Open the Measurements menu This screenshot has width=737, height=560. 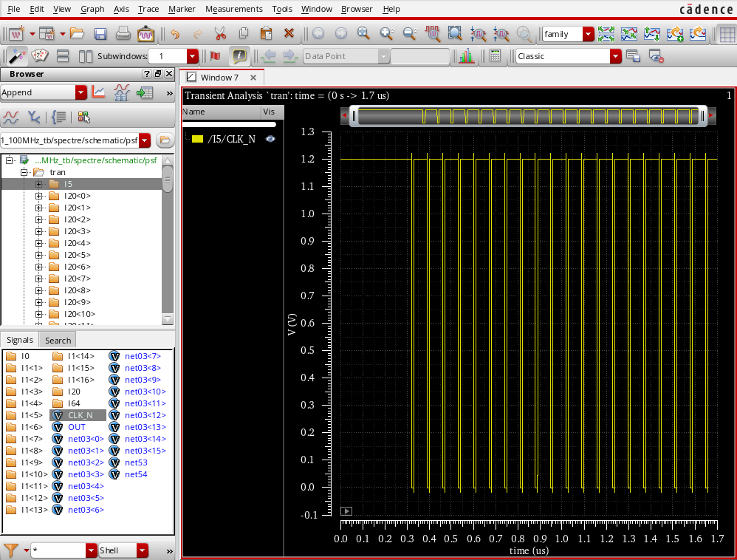pos(233,9)
